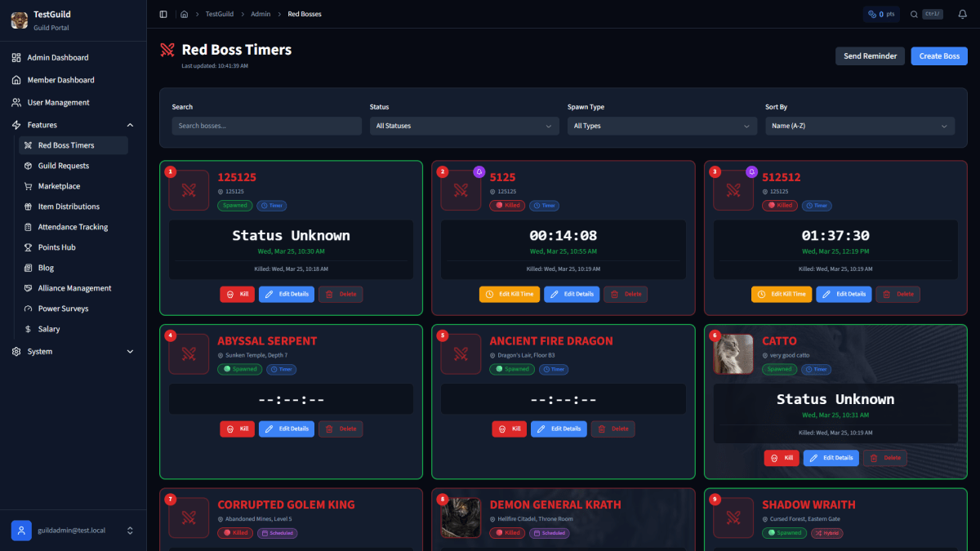
Task: Open Blog sidebar item
Action: (73, 268)
